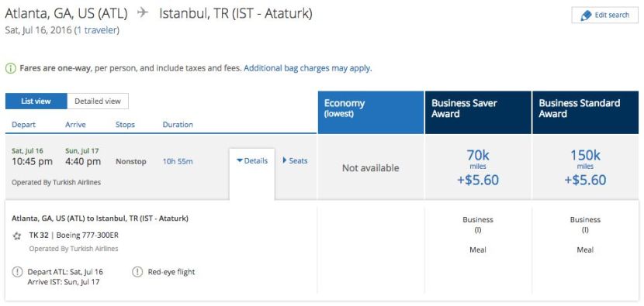This screenshot has height=306, width=644.
Task: Click the 4:40 pm arrival time
Action: (83, 162)
